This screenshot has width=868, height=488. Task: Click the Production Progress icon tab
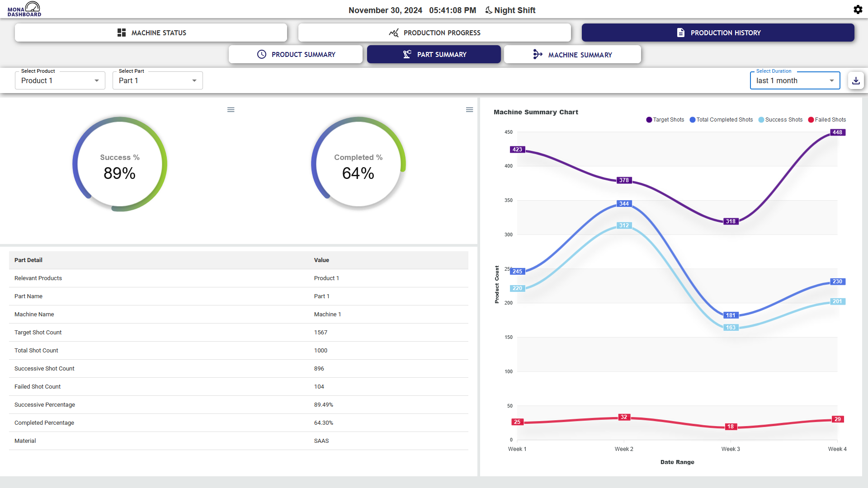pyautogui.click(x=434, y=32)
